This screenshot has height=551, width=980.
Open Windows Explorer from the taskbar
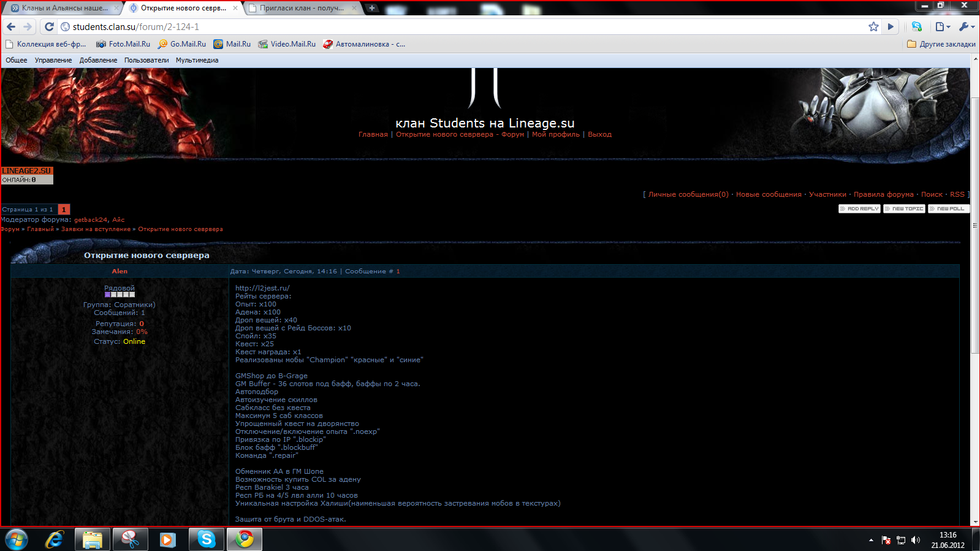[x=93, y=539]
